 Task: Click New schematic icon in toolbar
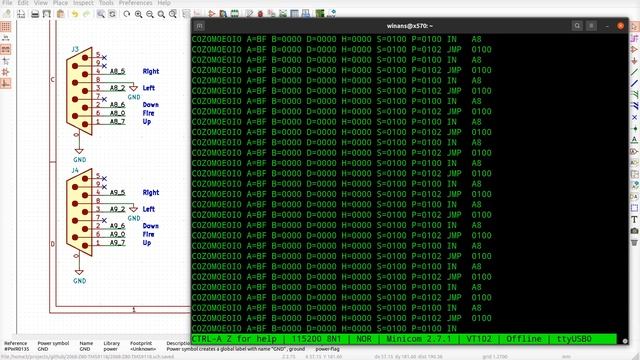[x=7, y=14]
